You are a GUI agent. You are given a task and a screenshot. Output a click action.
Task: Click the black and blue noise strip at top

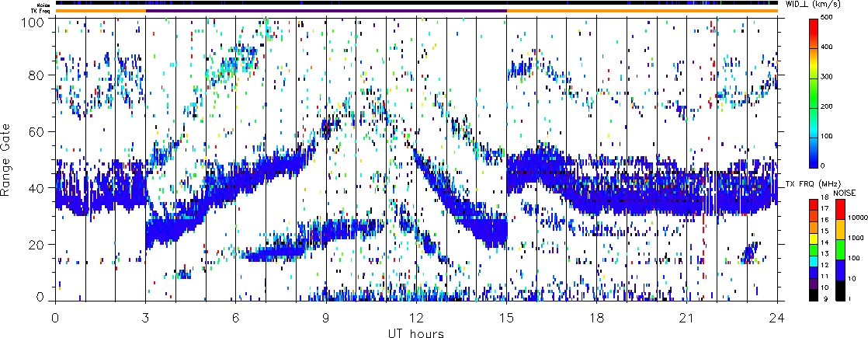(x=416, y=3)
